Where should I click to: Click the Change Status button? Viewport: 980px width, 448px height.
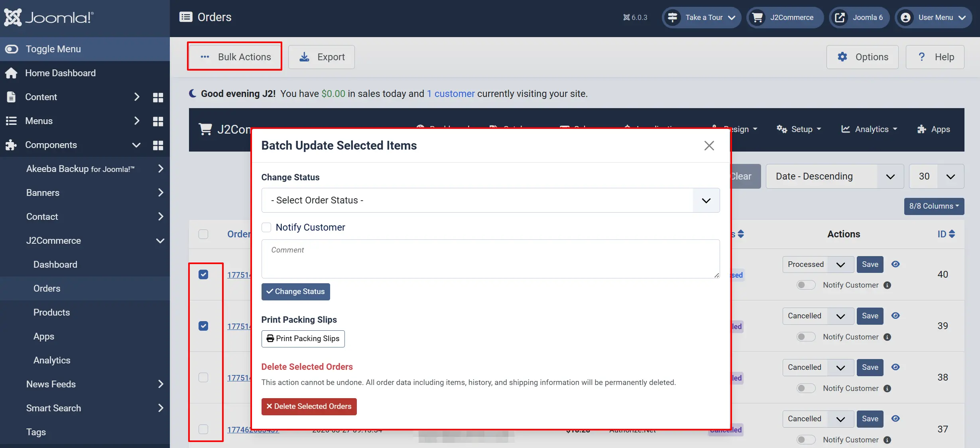[296, 292]
